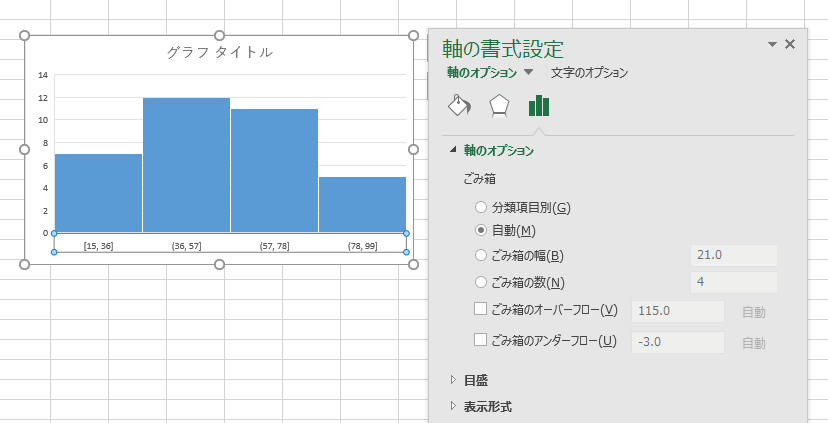Open the Fill & Line paint bucket icon

459,106
